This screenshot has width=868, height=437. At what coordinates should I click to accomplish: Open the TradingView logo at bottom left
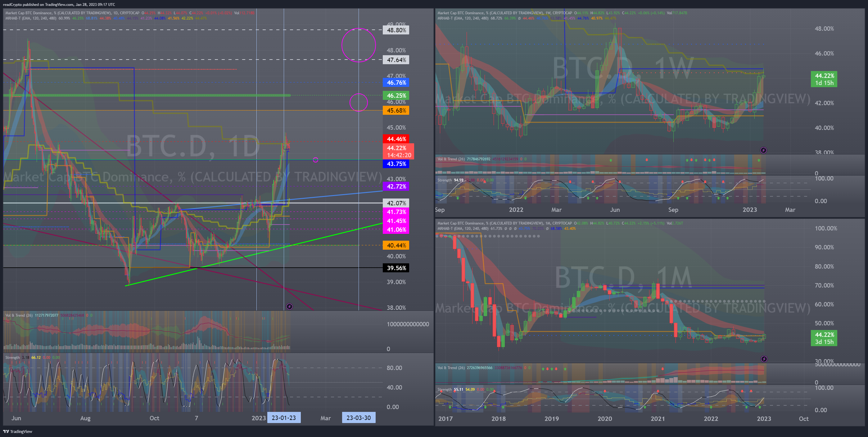[18, 431]
